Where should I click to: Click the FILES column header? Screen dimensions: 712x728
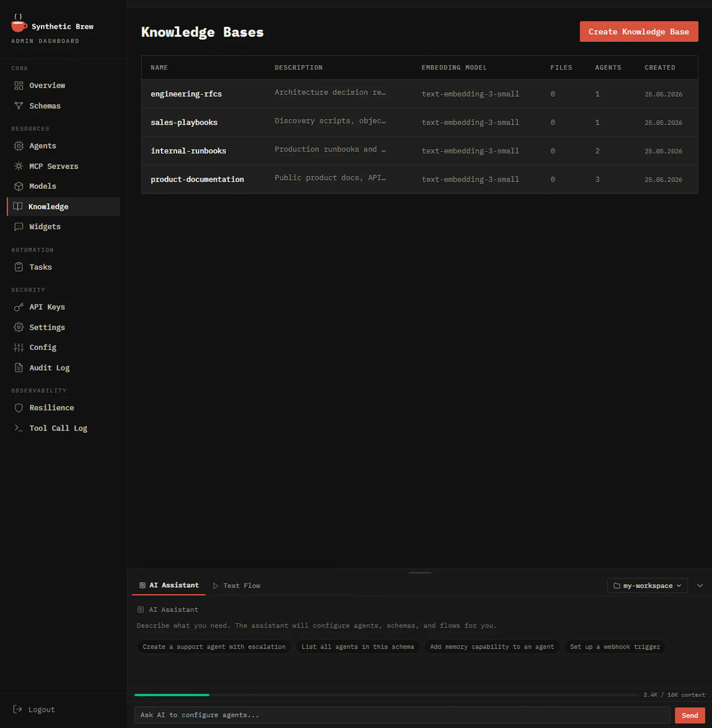pos(561,68)
